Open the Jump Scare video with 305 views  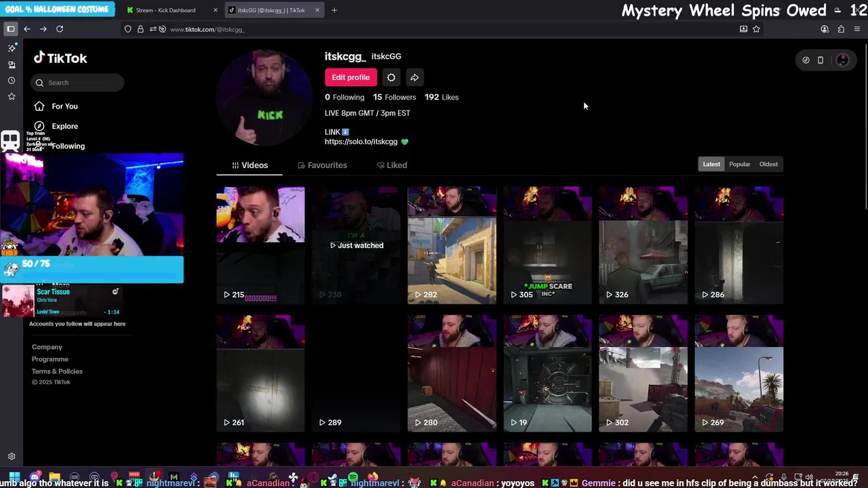[547, 245]
